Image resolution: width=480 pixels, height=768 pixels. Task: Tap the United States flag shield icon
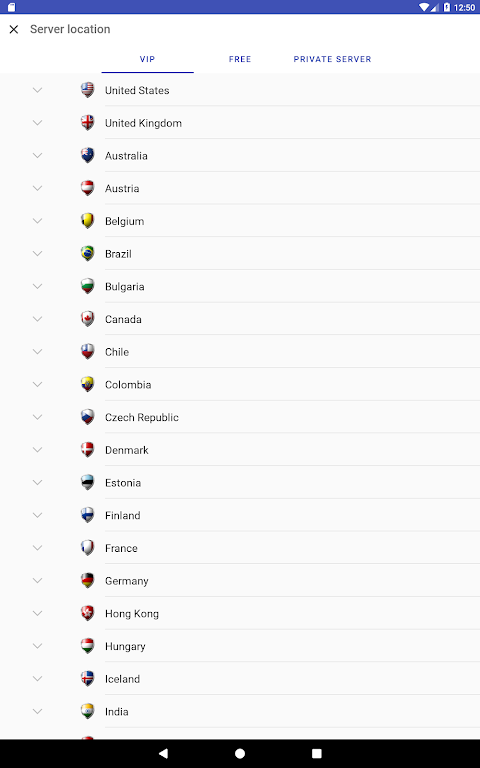tap(87, 90)
